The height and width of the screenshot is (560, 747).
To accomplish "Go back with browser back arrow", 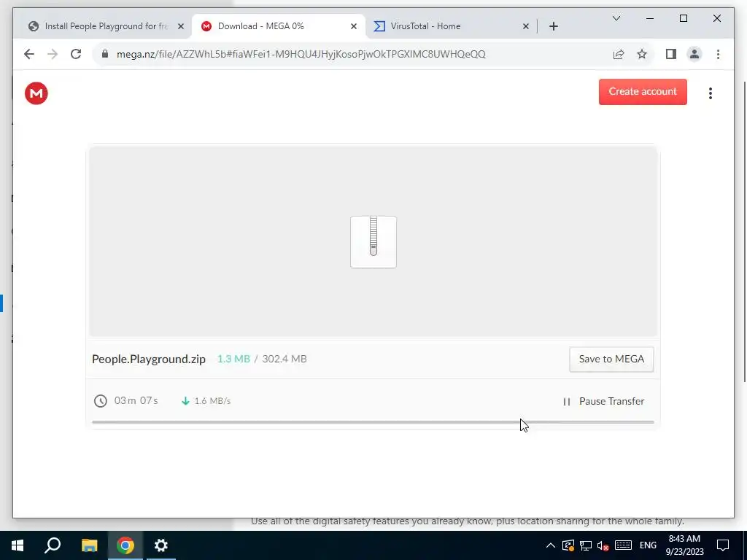I will coord(29,54).
